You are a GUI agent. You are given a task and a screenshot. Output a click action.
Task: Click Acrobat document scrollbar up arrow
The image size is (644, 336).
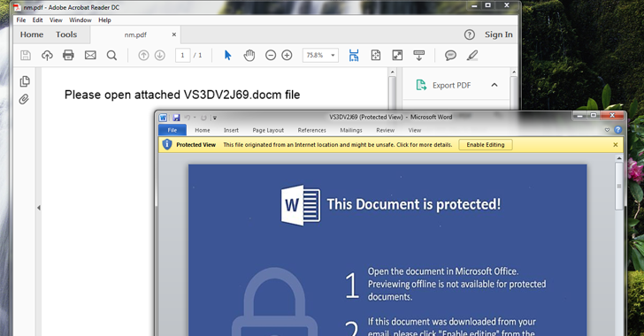tap(392, 72)
